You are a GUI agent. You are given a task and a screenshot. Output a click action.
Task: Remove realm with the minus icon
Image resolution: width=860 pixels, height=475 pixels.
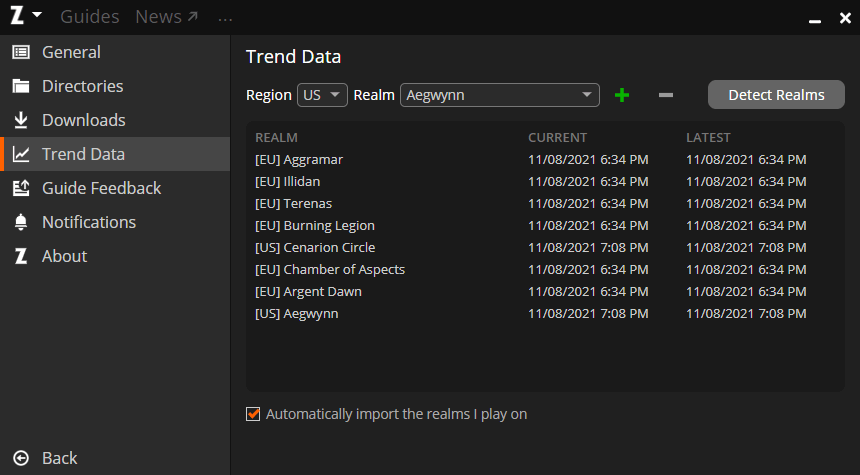(x=666, y=95)
